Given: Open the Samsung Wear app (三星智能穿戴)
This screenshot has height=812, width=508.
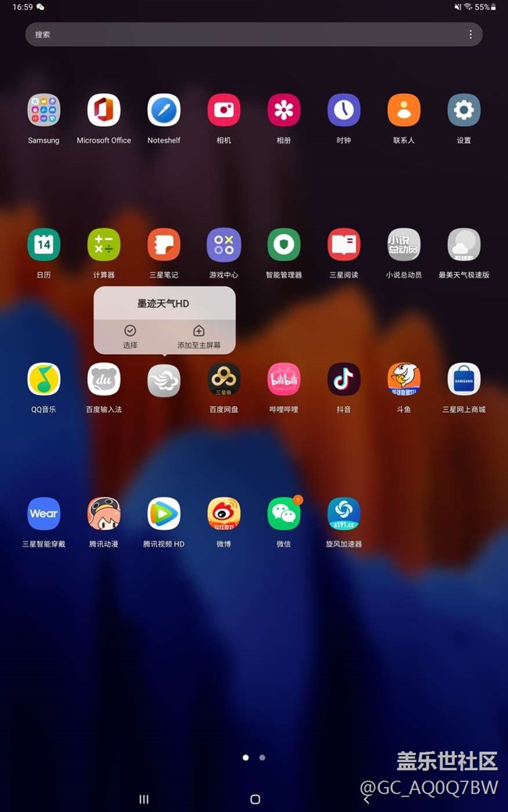Looking at the screenshot, I should [x=44, y=514].
